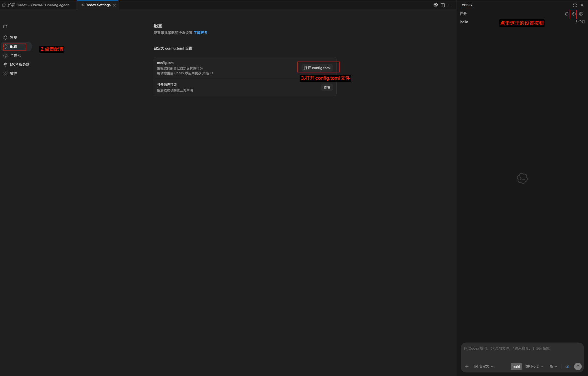The image size is (588, 376).
Task: Open editor more actions ellipsis menu
Action: pyautogui.click(x=450, y=5)
